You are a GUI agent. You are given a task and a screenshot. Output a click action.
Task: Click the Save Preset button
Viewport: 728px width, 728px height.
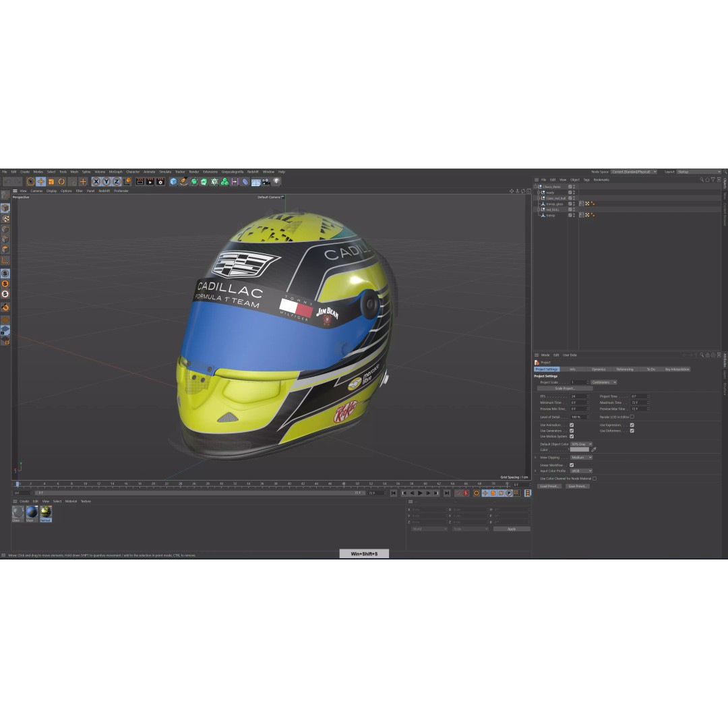pyautogui.click(x=578, y=487)
